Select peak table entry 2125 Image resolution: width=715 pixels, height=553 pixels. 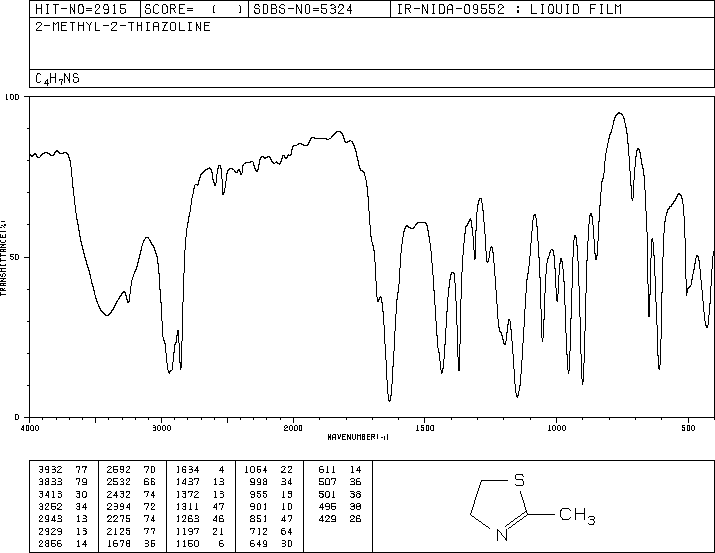coord(119,531)
